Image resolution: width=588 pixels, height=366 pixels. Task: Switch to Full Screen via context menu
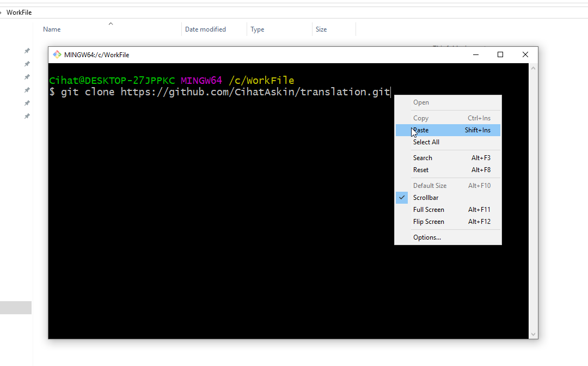coord(448,210)
